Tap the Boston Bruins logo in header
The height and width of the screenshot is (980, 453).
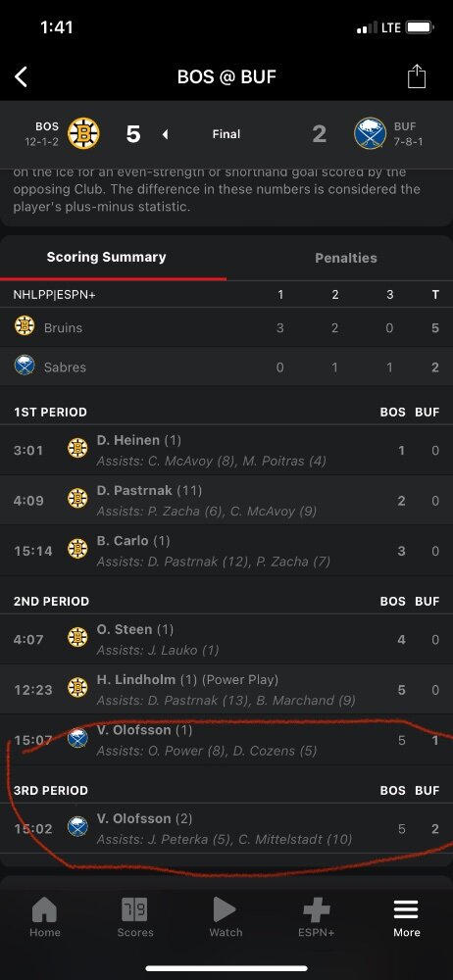point(83,133)
